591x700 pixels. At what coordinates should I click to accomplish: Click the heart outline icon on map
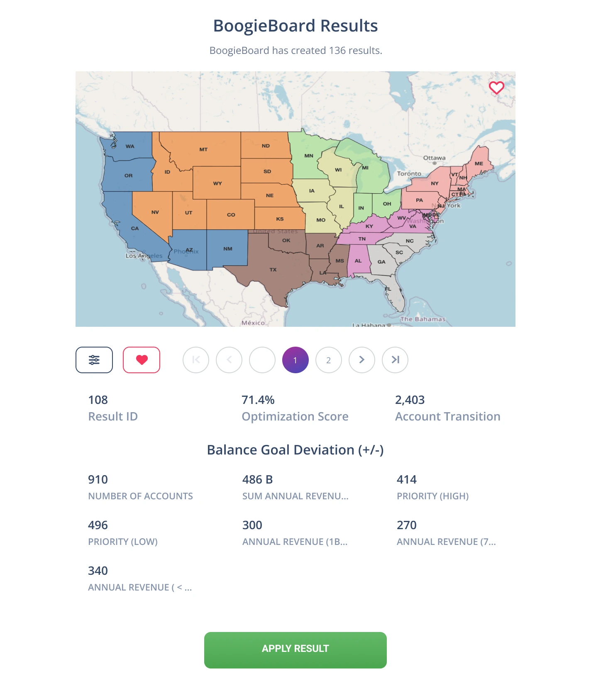pos(496,87)
